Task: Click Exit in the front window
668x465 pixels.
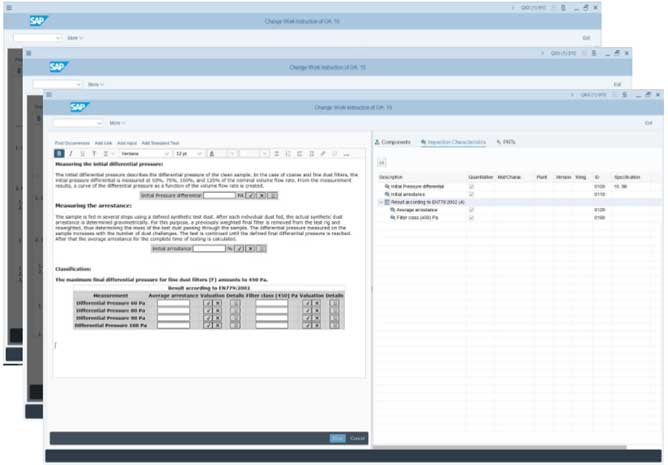Action: 648,123
